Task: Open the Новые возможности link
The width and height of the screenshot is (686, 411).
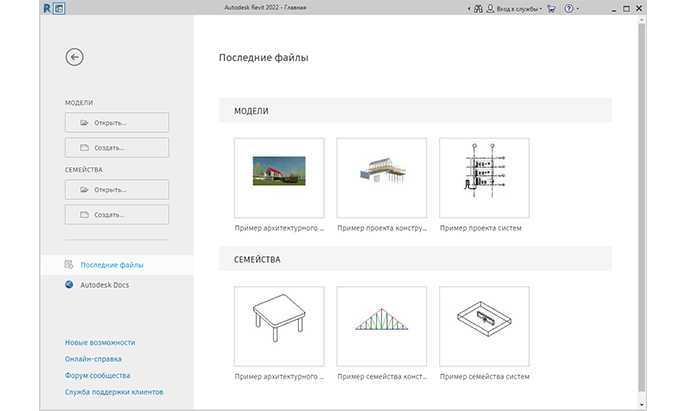Action: click(x=100, y=343)
